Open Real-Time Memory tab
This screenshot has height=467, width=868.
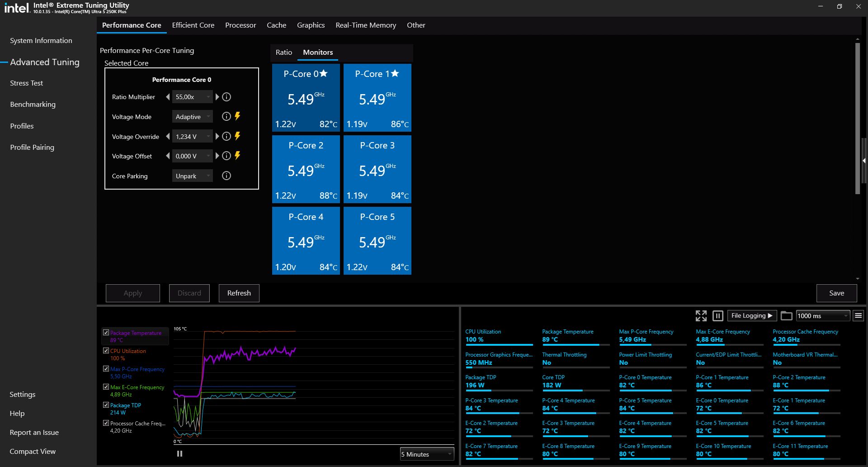[366, 25]
